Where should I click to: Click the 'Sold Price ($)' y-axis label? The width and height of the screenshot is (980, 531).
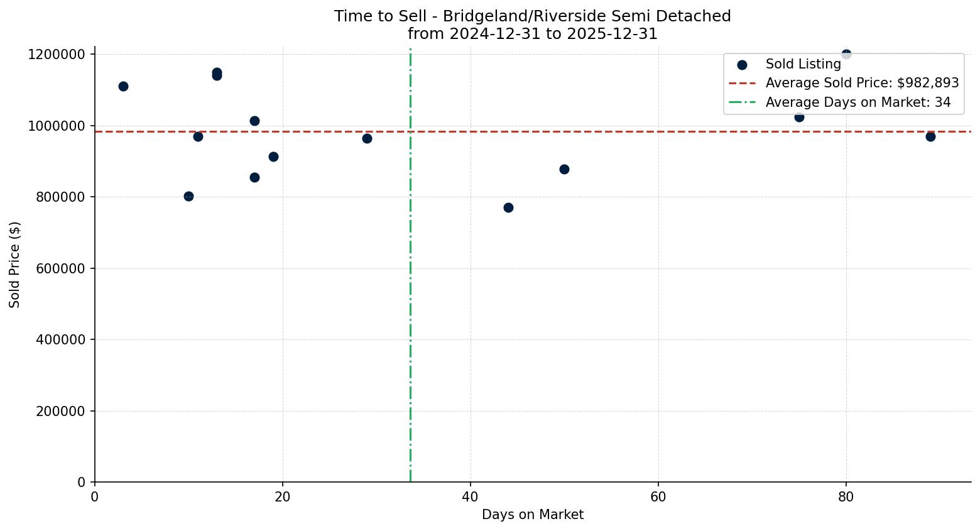pos(15,265)
